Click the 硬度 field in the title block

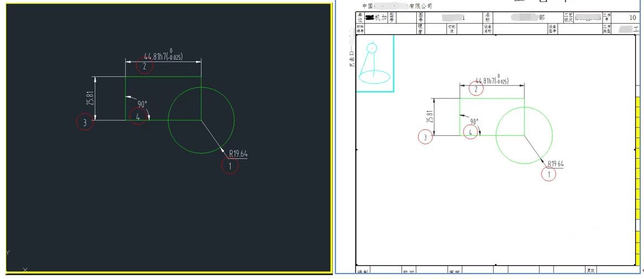pyautogui.click(x=421, y=28)
